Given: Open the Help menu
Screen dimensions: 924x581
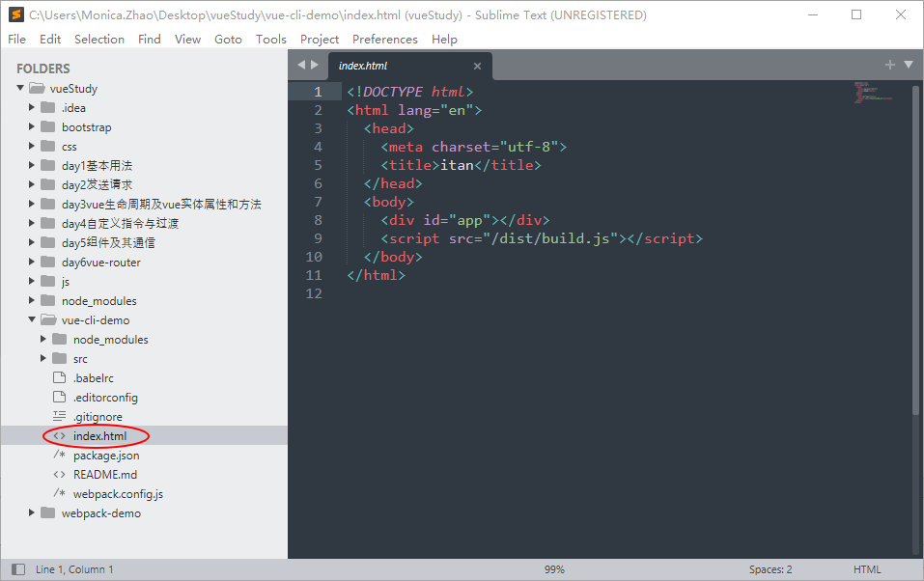Looking at the screenshot, I should [x=444, y=39].
